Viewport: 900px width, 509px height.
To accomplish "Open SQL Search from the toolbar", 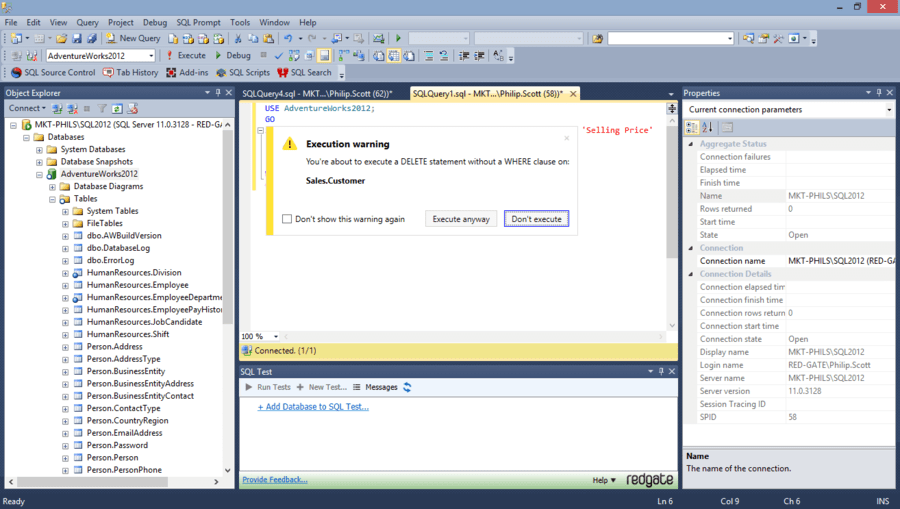I will [x=304, y=73].
